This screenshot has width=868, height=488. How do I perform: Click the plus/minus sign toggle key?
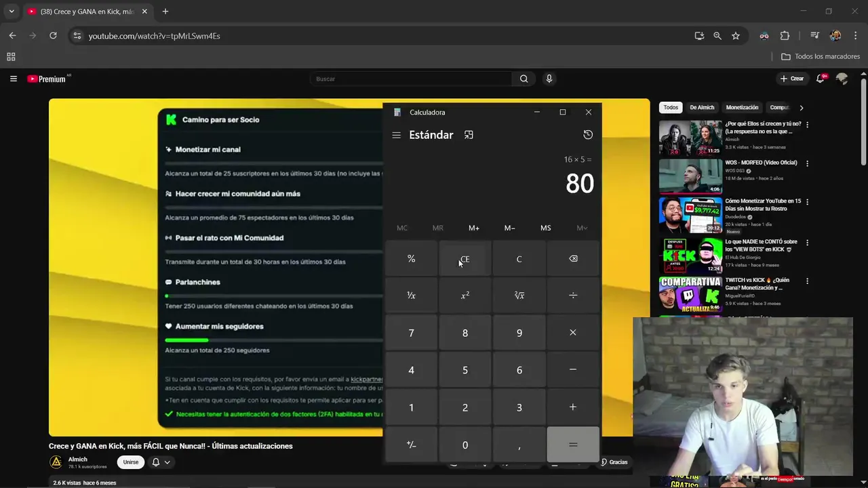411,445
